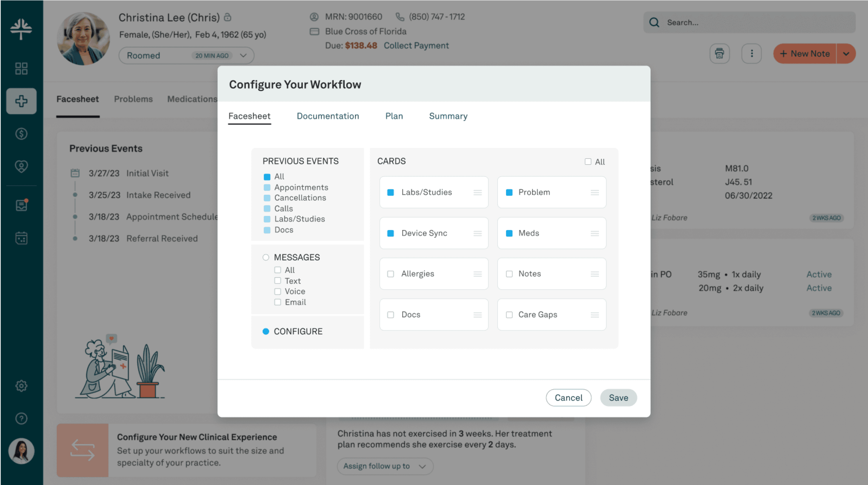Click the search input field

749,23
